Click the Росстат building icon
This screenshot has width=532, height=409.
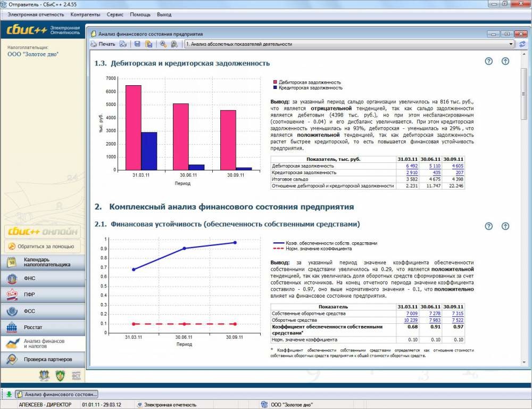point(12,328)
